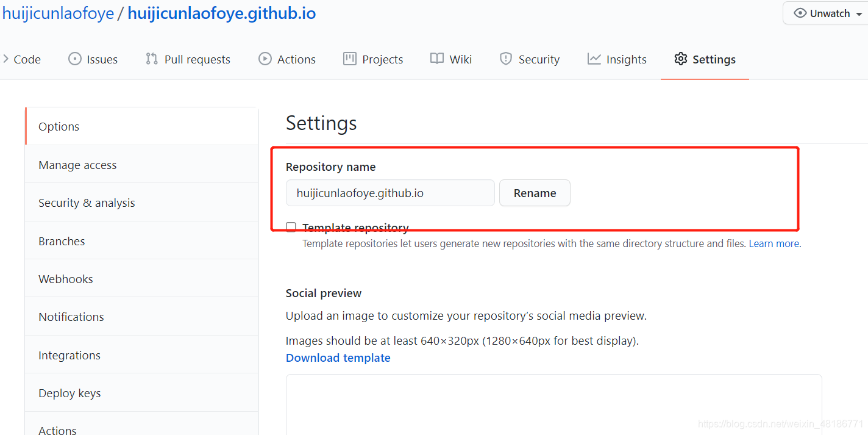
Task: Open the huijicunlaofoye.github.io repository title link
Action: pos(222,13)
